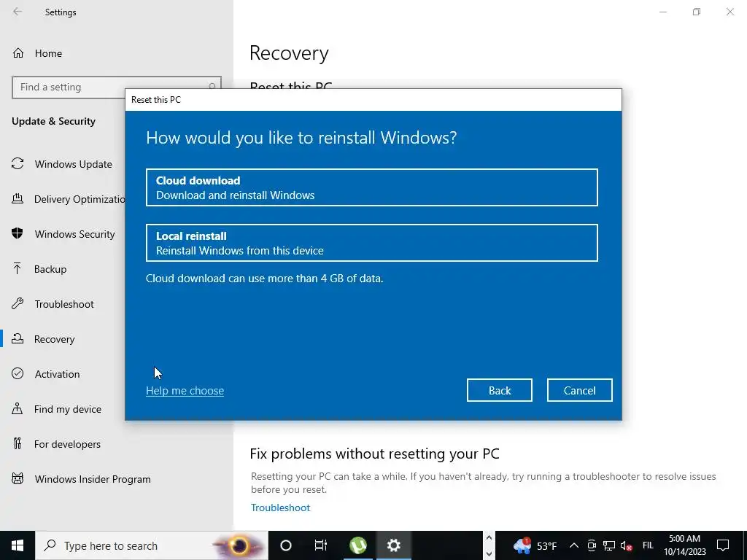747x560 pixels.
Task: Click the Delivery Optimization icon
Action: pos(18,198)
